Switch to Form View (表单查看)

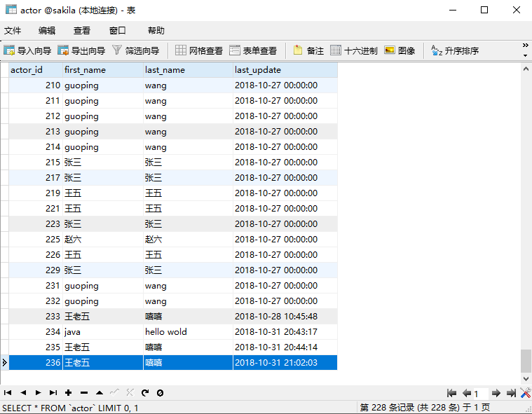253,50
